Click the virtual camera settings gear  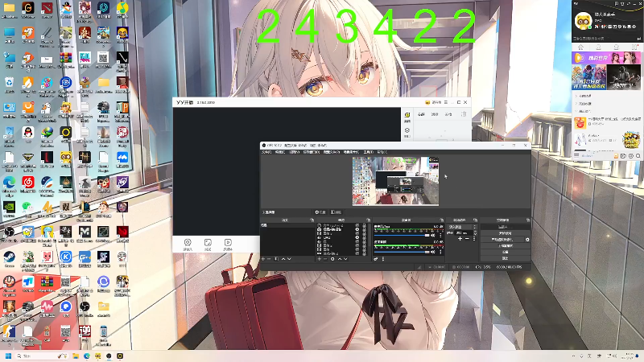[x=527, y=240]
